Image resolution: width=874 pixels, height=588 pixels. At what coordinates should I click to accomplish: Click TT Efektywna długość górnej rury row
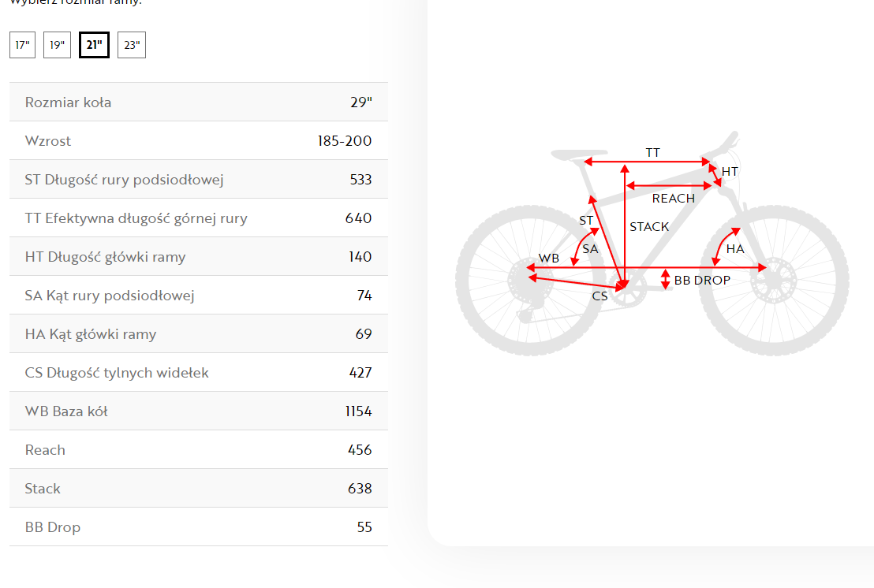coord(198,218)
